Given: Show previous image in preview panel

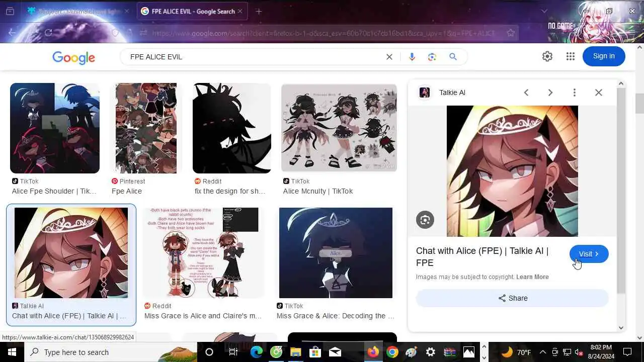Looking at the screenshot, I should tap(526, 93).
